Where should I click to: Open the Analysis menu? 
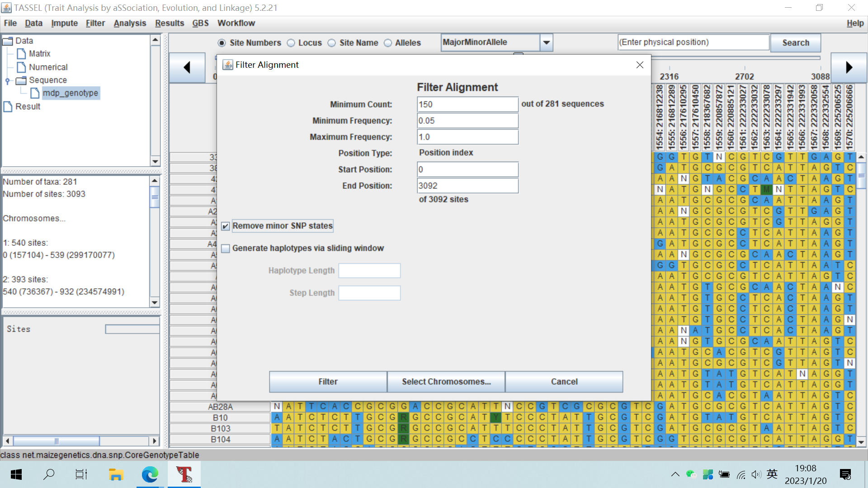click(130, 23)
